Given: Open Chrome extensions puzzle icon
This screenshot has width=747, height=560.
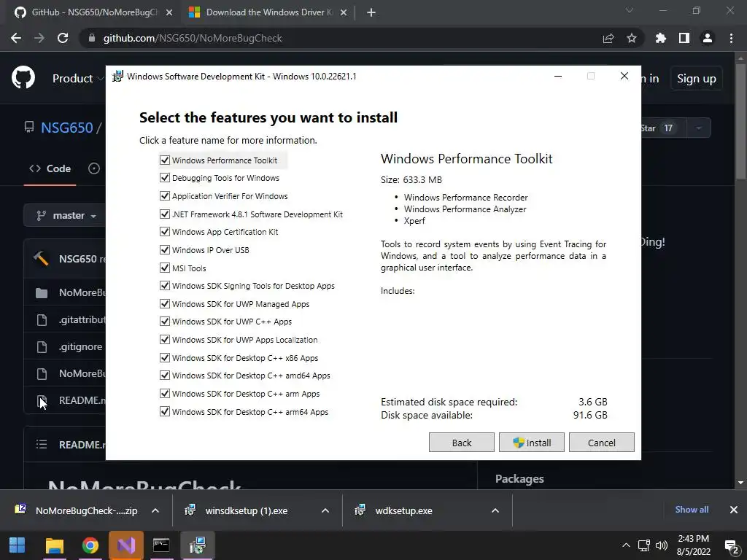Looking at the screenshot, I should (661, 38).
